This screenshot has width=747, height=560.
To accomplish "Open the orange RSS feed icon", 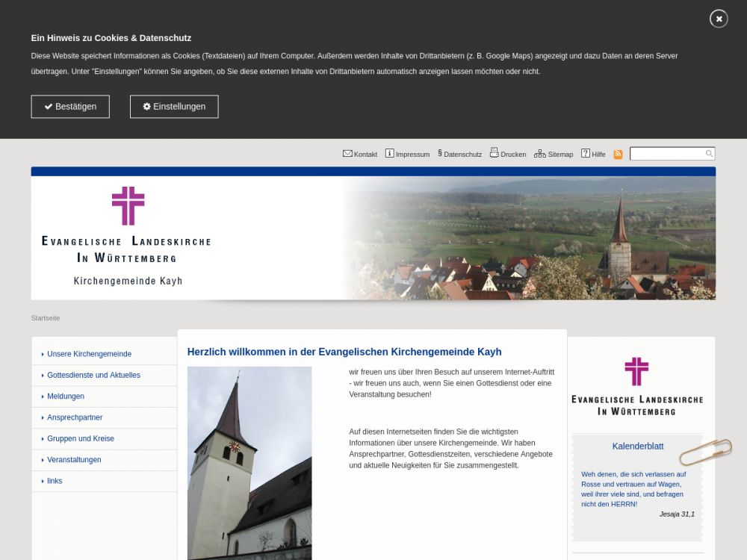I will click(x=618, y=155).
